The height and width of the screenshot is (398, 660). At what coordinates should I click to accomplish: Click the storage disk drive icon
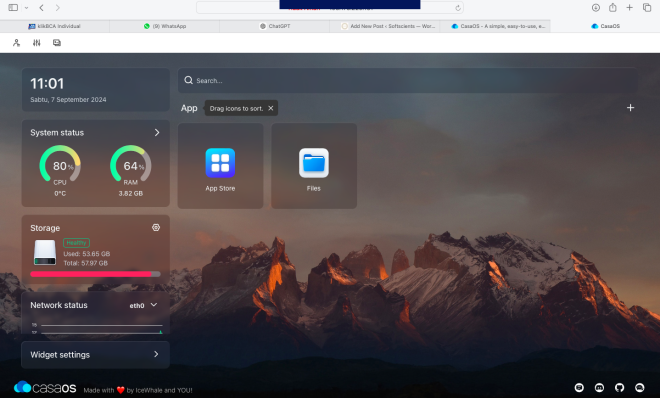tap(45, 252)
